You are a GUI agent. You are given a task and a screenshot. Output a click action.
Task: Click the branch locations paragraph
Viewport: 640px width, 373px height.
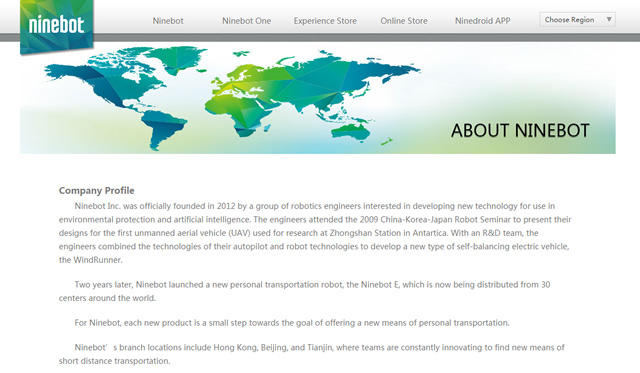(311, 354)
